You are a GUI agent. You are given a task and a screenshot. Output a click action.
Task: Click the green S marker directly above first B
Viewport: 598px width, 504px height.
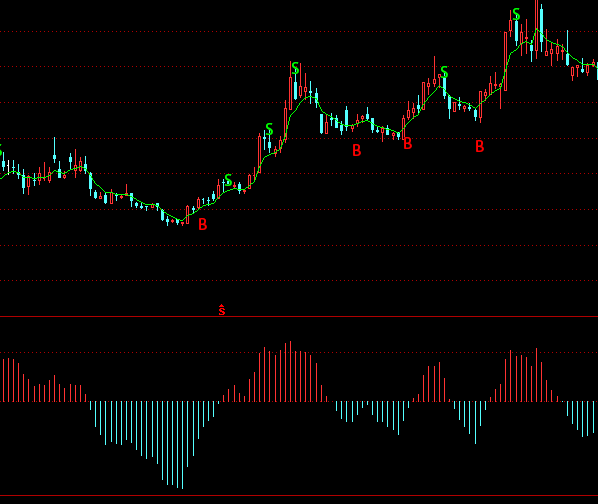pos(228,179)
